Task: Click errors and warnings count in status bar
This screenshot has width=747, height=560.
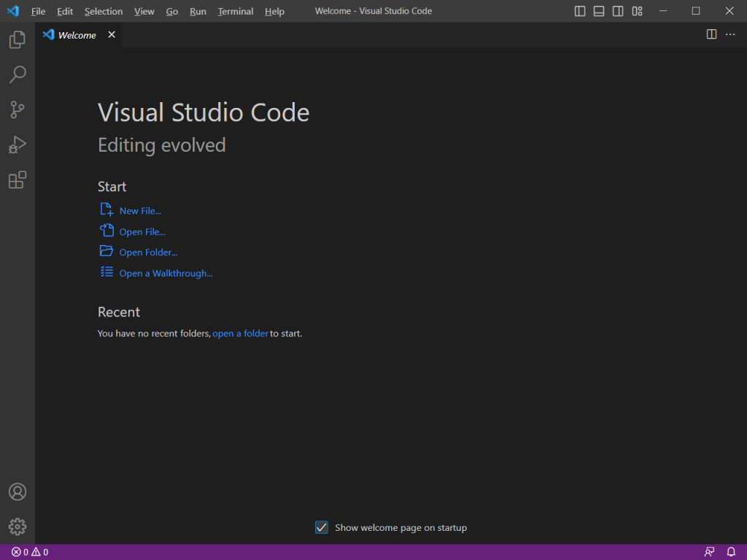Action: pyautogui.click(x=30, y=552)
